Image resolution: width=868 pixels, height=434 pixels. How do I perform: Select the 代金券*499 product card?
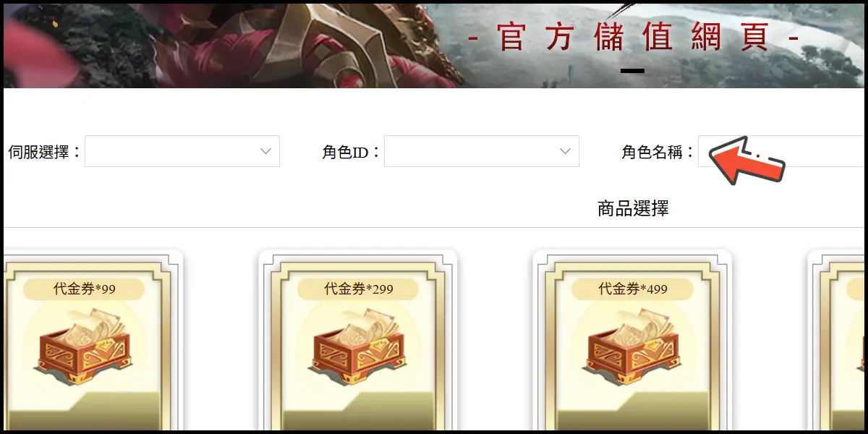pos(632,340)
